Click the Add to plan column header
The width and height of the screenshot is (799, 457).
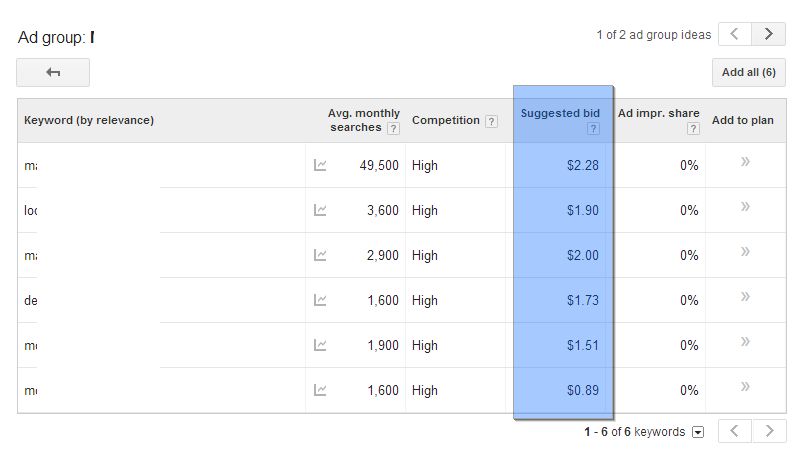[x=742, y=120]
